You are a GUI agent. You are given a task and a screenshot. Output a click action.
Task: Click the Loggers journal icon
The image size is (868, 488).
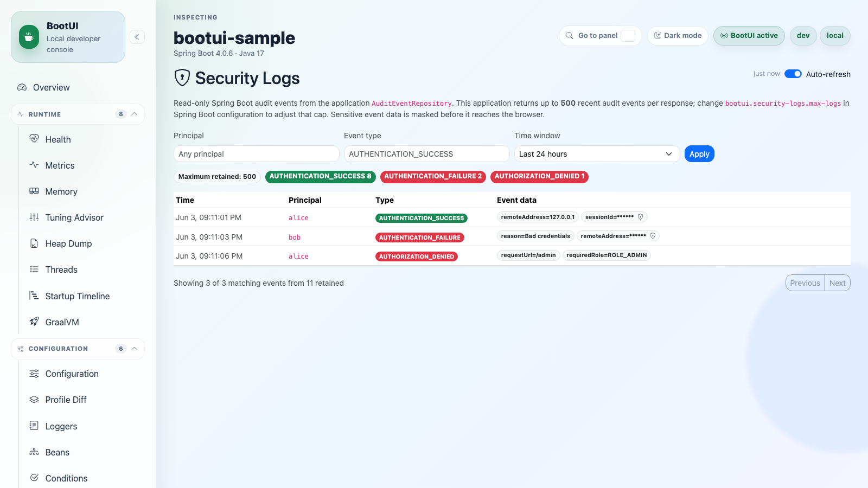(x=34, y=426)
